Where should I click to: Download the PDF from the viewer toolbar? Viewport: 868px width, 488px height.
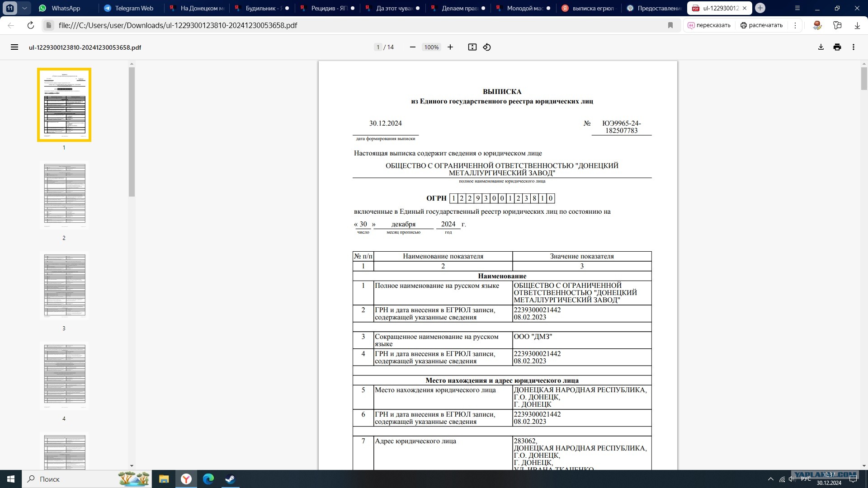point(821,47)
